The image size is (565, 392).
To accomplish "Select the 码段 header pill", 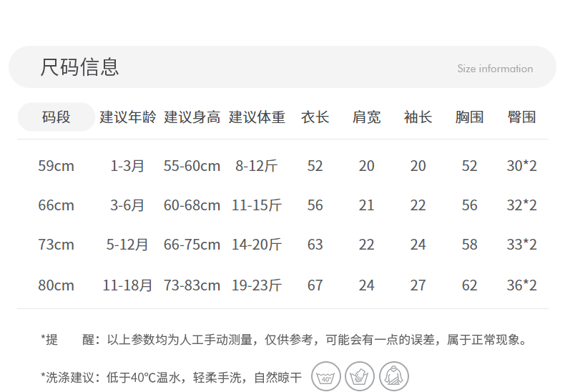I will pos(56,117).
